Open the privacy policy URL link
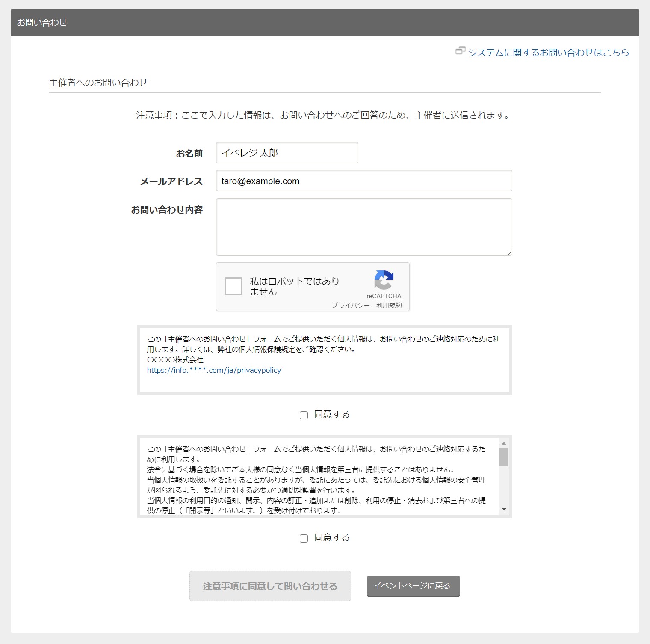The width and height of the screenshot is (650, 644). pyautogui.click(x=214, y=370)
